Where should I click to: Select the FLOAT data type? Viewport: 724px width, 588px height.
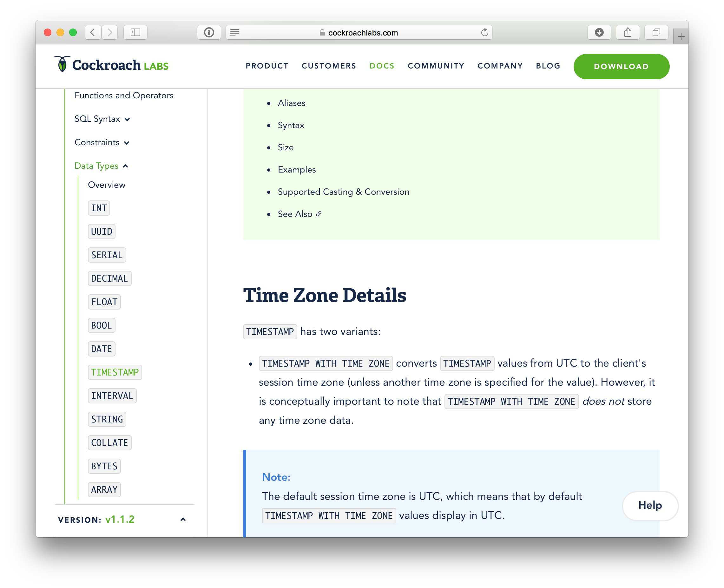[x=104, y=302]
